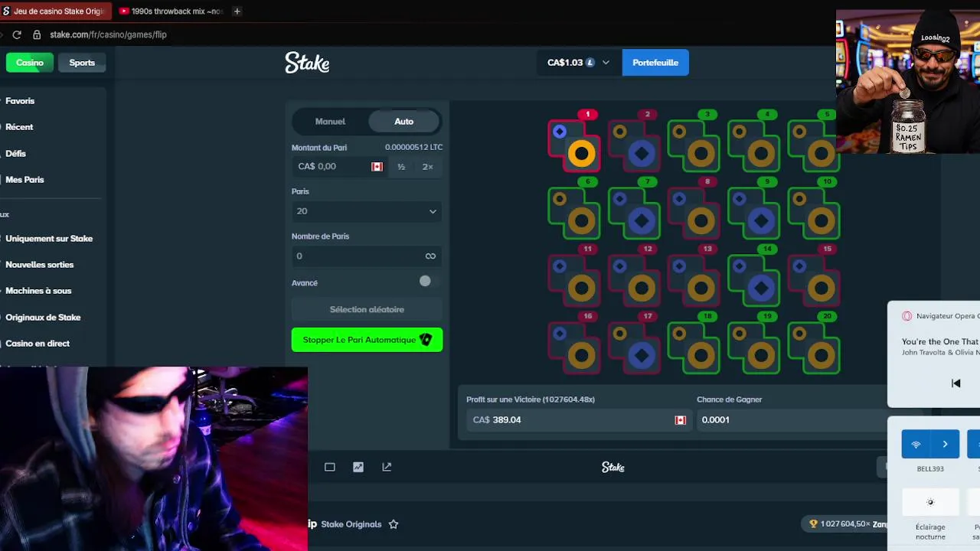Open Favoris in sidebar
This screenshot has width=980, height=551.
20,101
